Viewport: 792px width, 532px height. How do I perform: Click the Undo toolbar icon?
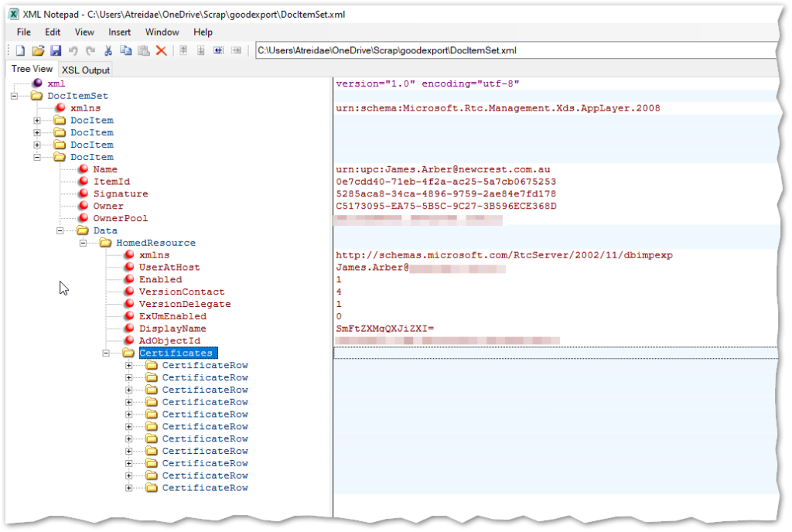click(x=73, y=50)
